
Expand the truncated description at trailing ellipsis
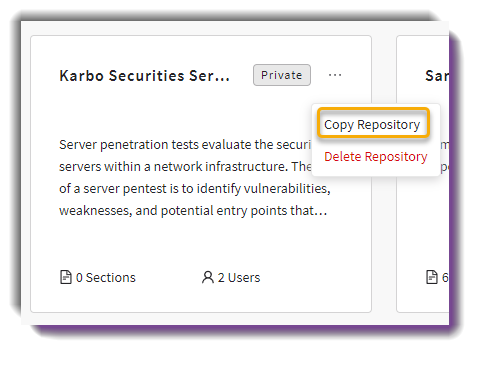coord(321,212)
